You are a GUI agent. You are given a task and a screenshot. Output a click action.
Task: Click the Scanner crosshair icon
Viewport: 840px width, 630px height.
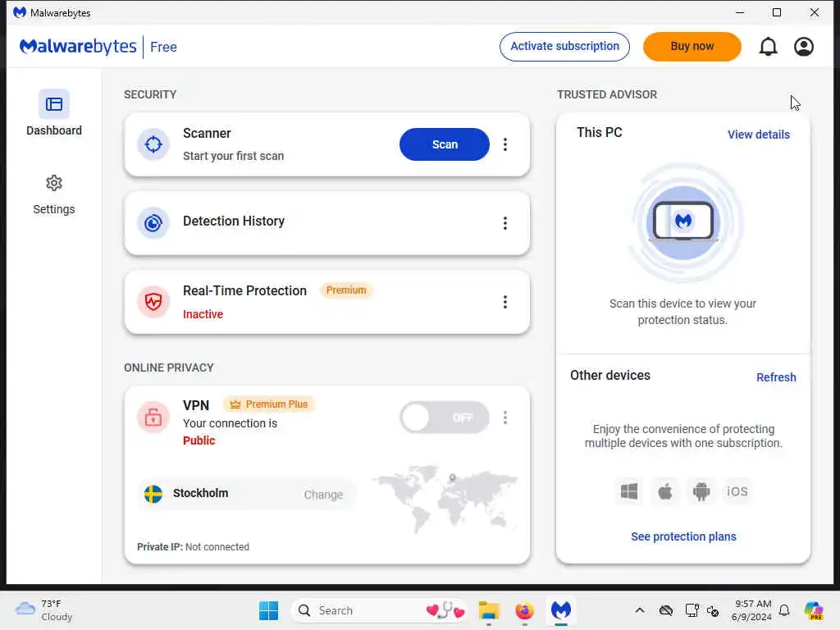(153, 144)
